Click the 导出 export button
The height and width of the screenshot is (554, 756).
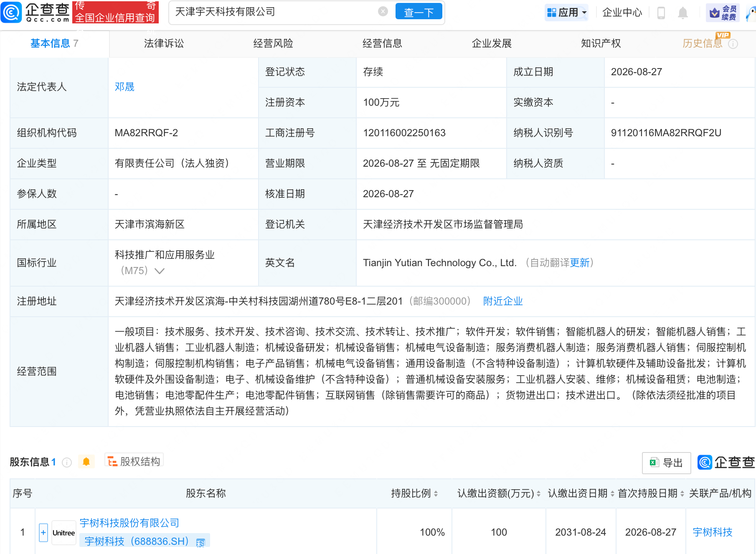(x=666, y=463)
